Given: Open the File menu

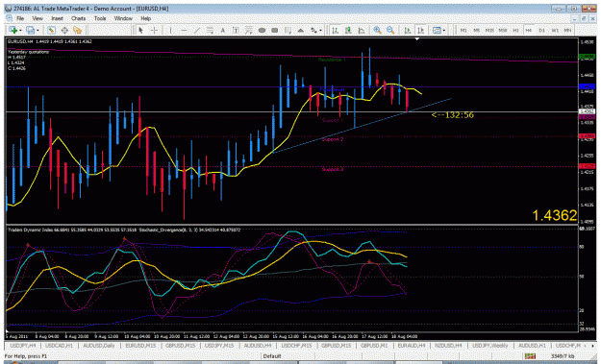Looking at the screenshot, I should pyautogui.click(x=20, y=18).
